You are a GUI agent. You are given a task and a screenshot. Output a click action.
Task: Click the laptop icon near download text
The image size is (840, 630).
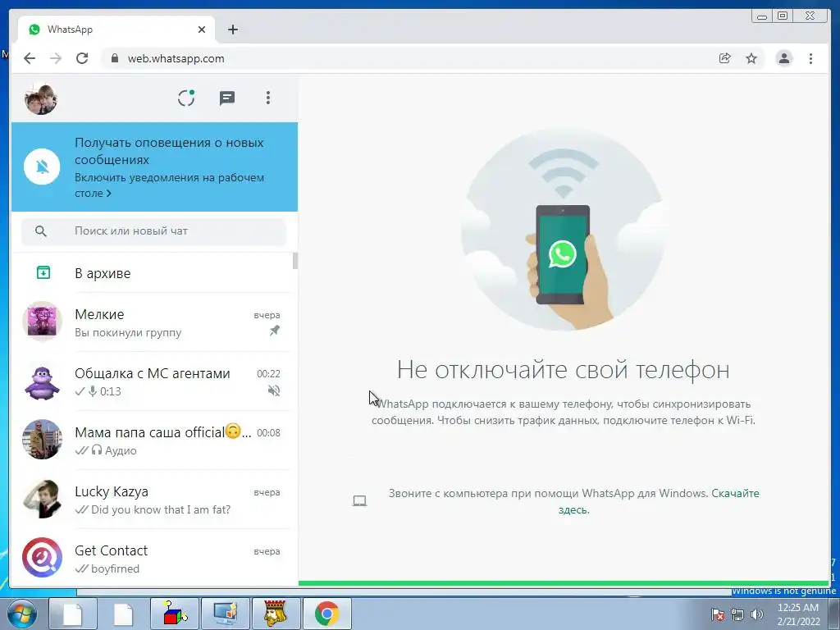(x=359, y=501)
